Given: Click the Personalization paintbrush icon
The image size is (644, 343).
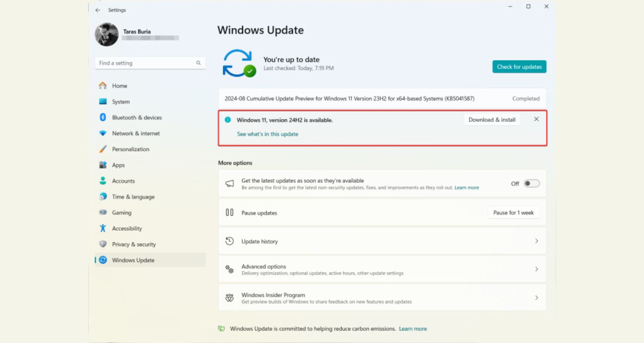Looking at the screenshot, I should 103,149.
